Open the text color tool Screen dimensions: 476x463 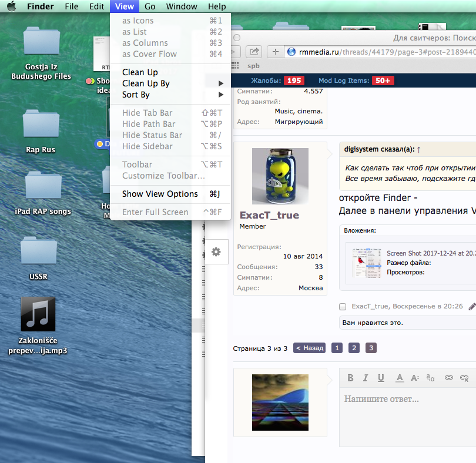point(400,378)
